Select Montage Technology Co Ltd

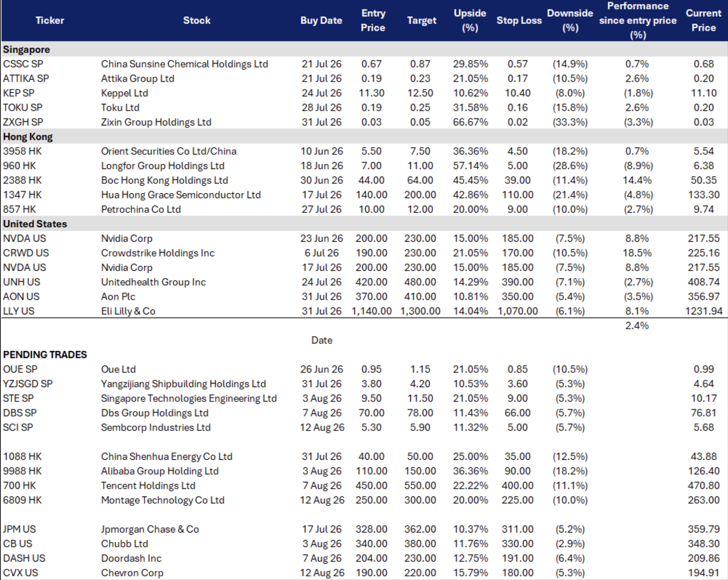tap(163, 500)
